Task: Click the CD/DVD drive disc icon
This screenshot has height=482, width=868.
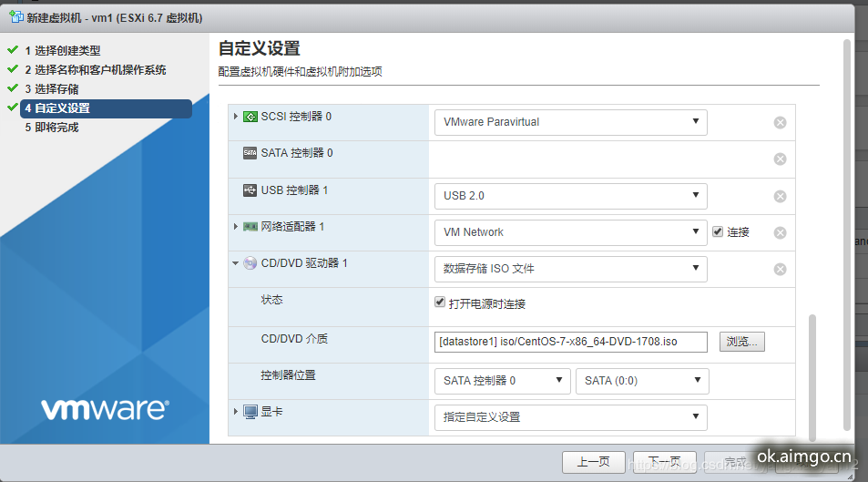Action: [250, 263]
